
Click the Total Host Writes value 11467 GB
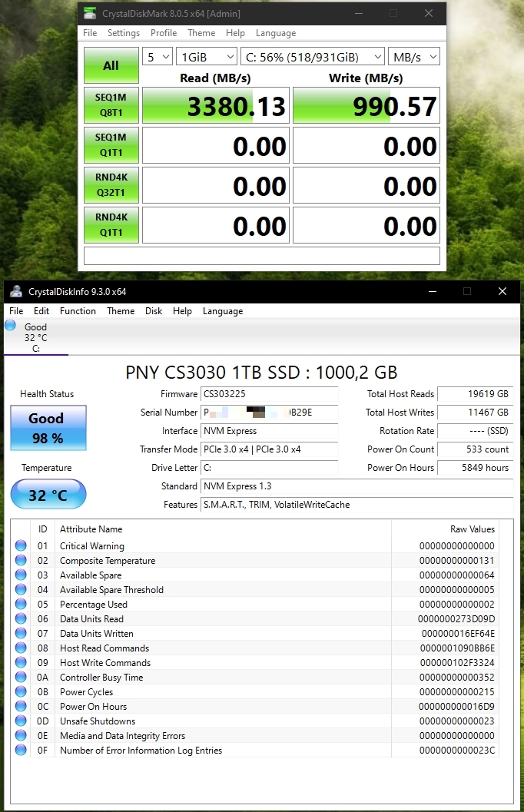(476, 413)
